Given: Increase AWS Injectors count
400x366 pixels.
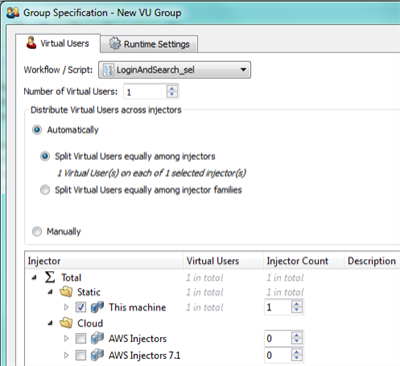Looking at the screenshot, I should (x=297, y=335).
